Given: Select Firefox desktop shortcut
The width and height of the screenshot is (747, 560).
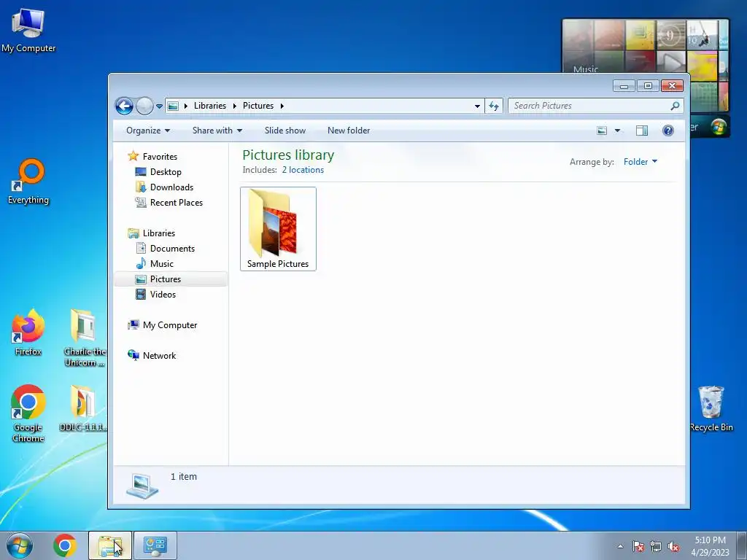Looking at the screenshot, I should [x=28, y=332].
